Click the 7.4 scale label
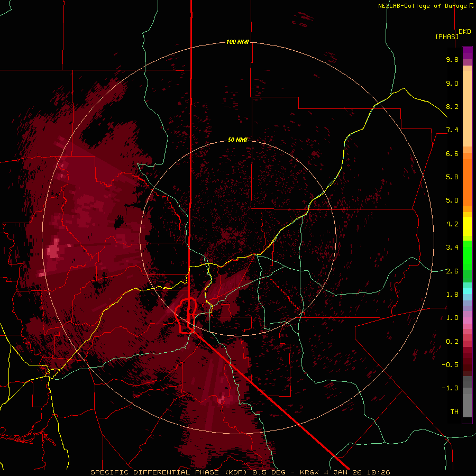This screenshot has width=476, height=476. pos(452,130)
